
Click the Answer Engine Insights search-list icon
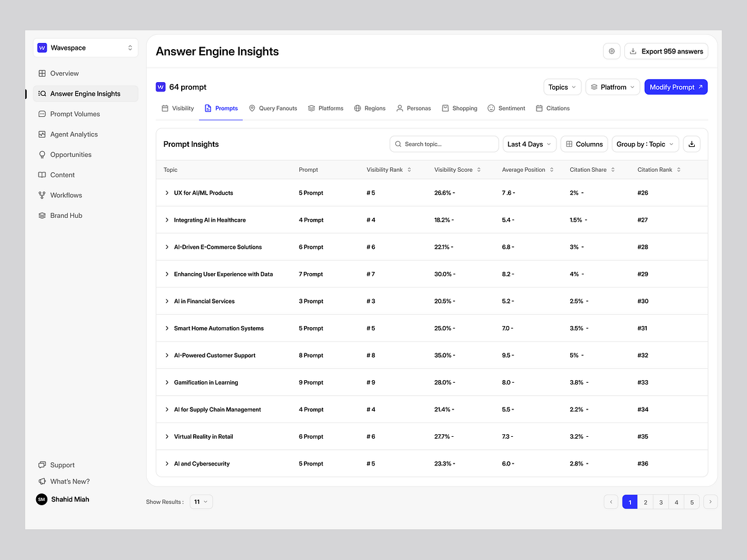(42, 94)
